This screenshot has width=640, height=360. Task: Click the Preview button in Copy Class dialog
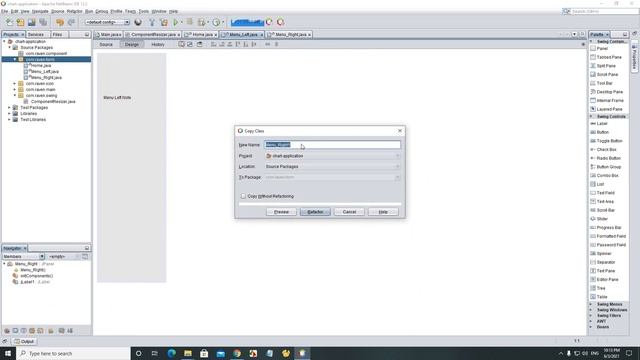(x=281, y=212)
